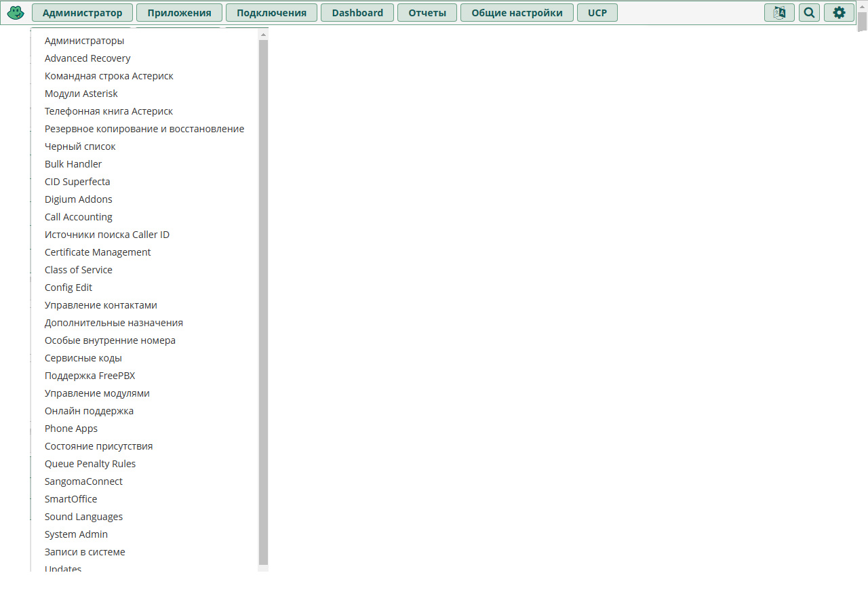Select Digium Addons entry
The image size is (868, 613).
click(x=79, y=199)
